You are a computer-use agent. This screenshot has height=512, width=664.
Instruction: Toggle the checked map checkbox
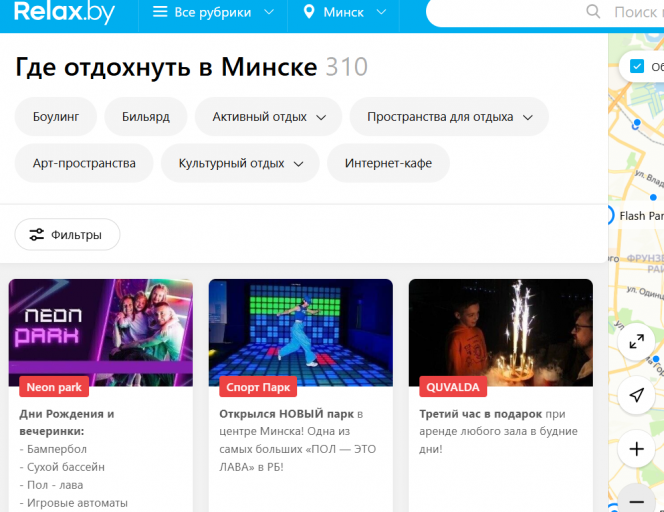[x=636, y=66]
